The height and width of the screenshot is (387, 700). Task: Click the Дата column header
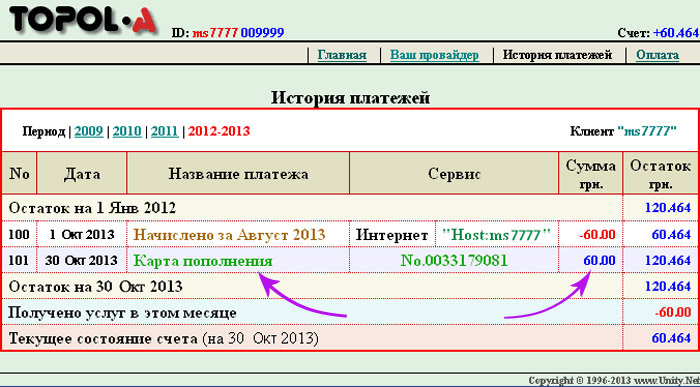point(82,173)
